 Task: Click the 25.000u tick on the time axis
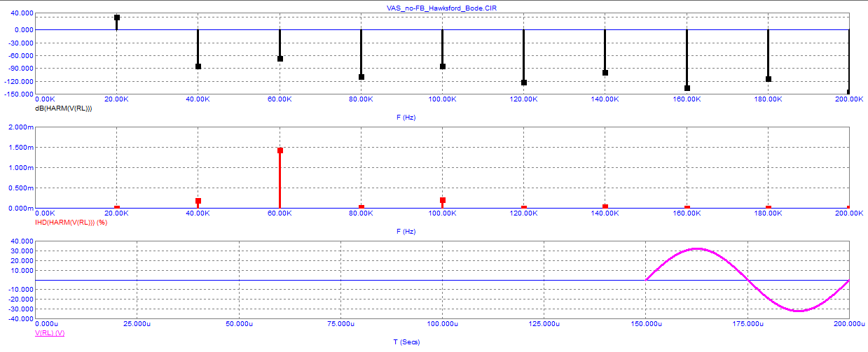click(137, 325)
